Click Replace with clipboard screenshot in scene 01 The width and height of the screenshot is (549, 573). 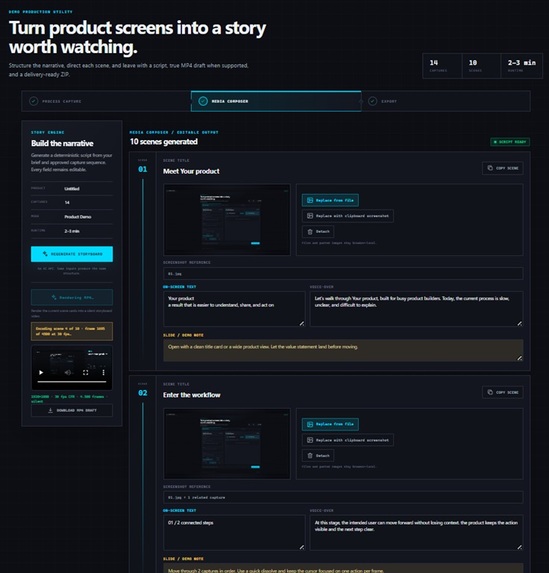tap(348, 216)
